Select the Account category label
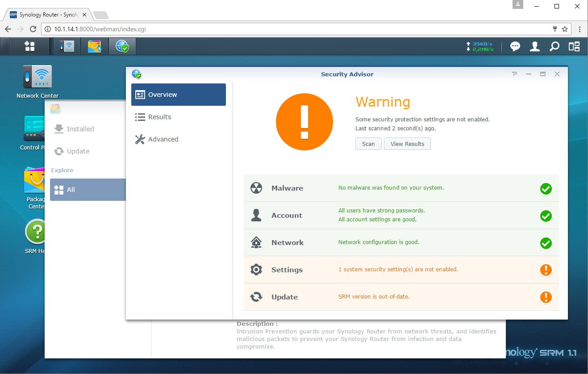The height and width of the screenshot is (374, 588). coord(287,215)
